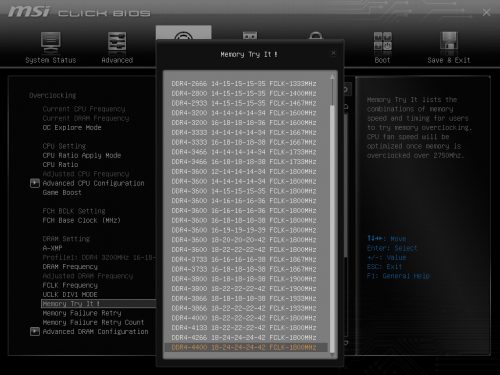Choose DDR4-4133 18-22-22-22-42 FCLK-1800MHz
Screen dimensions: 500x375
coord(244,328)
